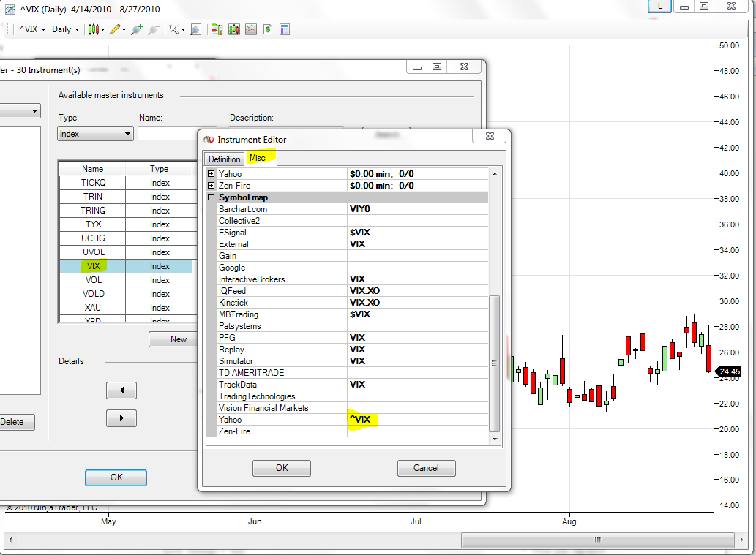The width and height of the screenshot is (756, 555).
Task: Select the Google symbol map row
Action: [352, 268]
